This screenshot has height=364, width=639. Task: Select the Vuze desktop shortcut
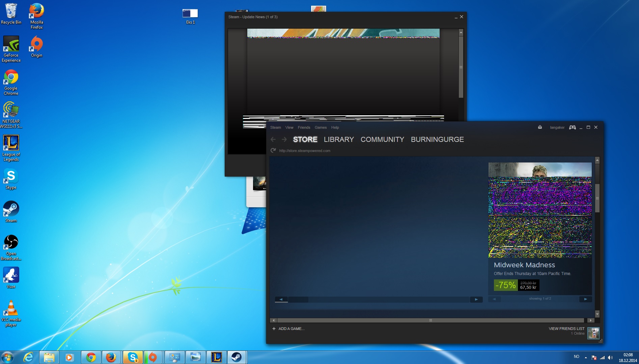(x=11, y=278)
